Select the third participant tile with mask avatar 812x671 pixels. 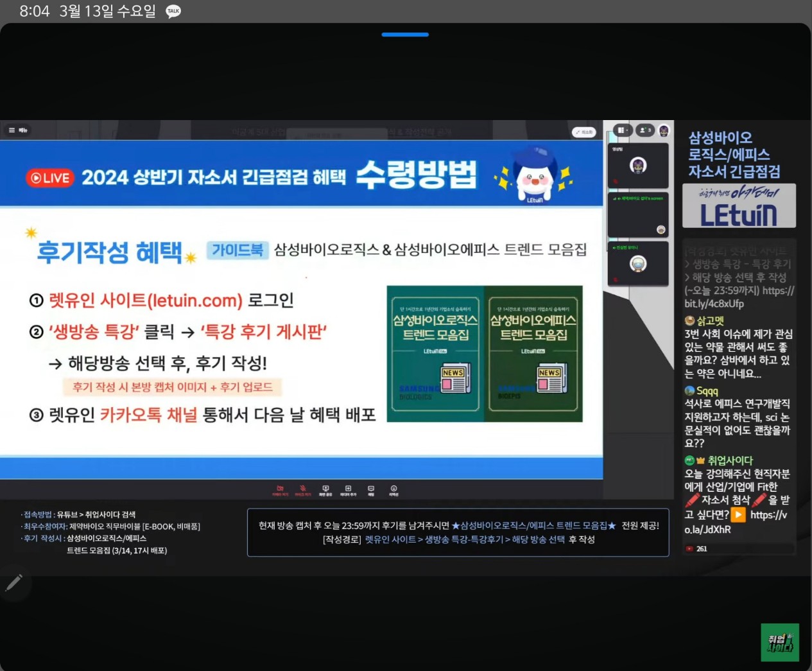coord(638,264)
